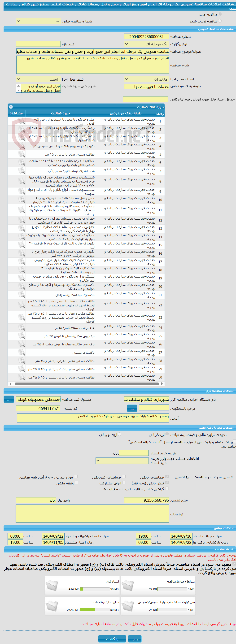
Task: Click down arrow of شرح کلی حوزه فعالیت list
Action: pos(18,91)
